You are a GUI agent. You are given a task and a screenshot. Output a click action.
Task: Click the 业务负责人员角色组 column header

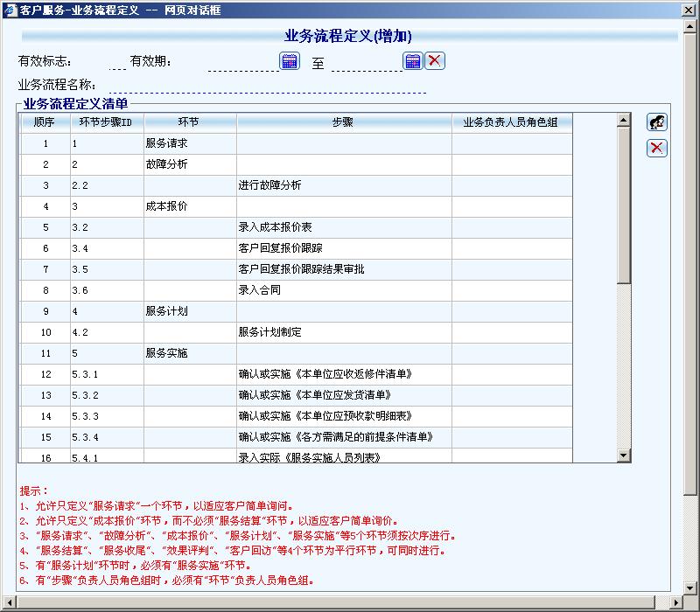click(510, 123)
